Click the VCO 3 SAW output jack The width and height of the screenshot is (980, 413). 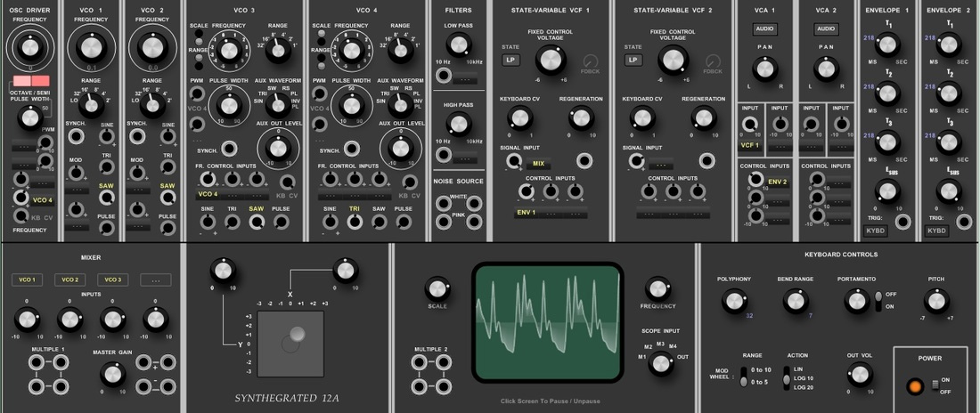(x=257, y=222)
